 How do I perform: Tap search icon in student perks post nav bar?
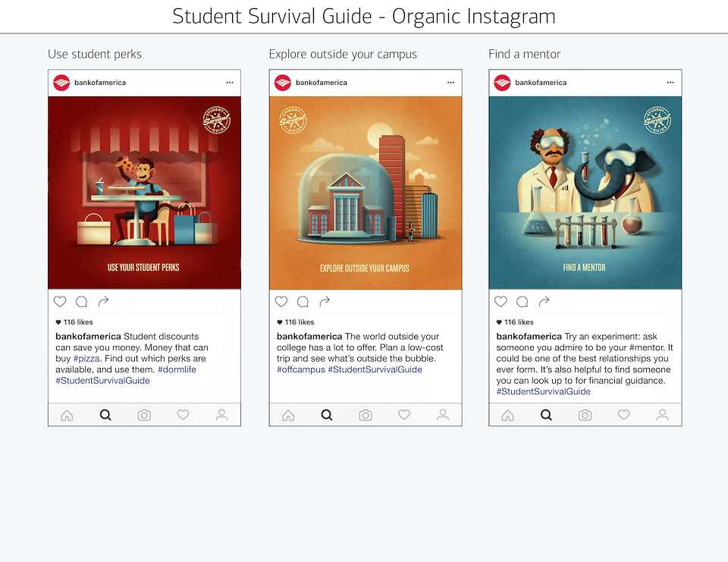click(x=105, y=415)
